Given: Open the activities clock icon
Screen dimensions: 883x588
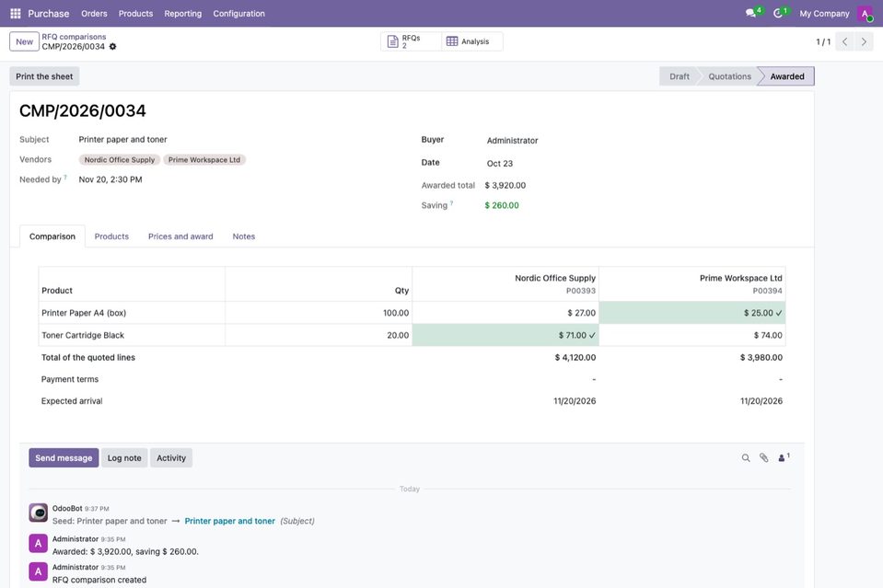Looking at the screenshot, I should click(x=780, y=12).
